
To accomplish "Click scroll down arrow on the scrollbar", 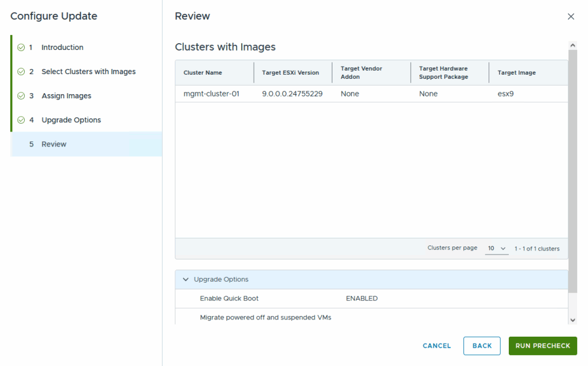I will (x=572, y=319).
